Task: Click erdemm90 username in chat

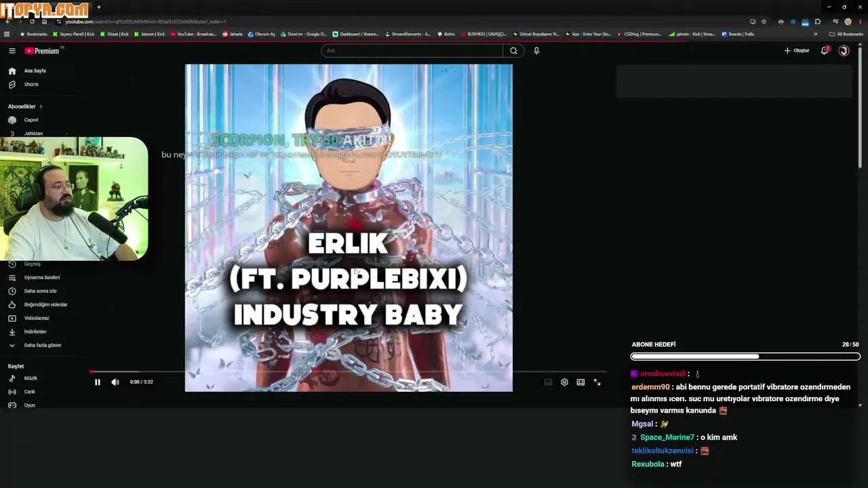Action: click(x=650, y=387)
